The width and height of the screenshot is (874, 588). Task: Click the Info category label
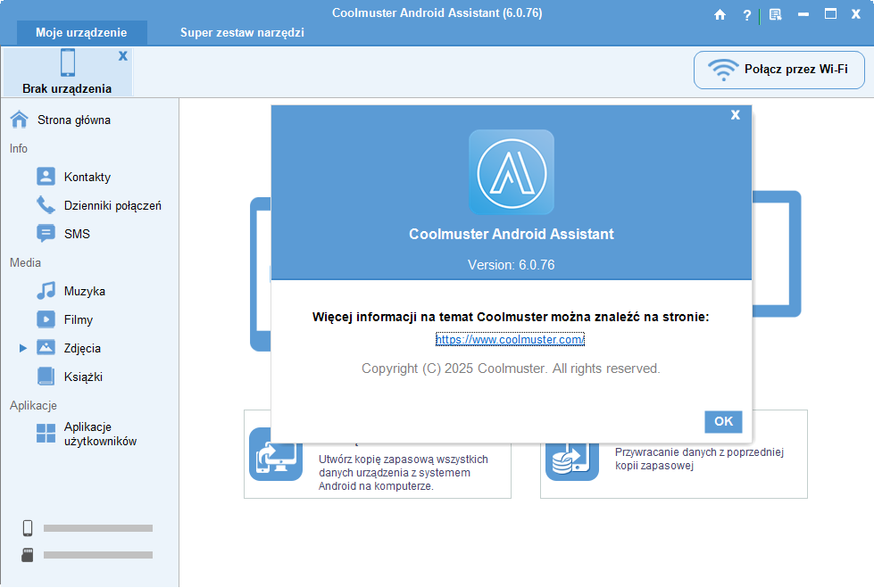tap(19, 148)
